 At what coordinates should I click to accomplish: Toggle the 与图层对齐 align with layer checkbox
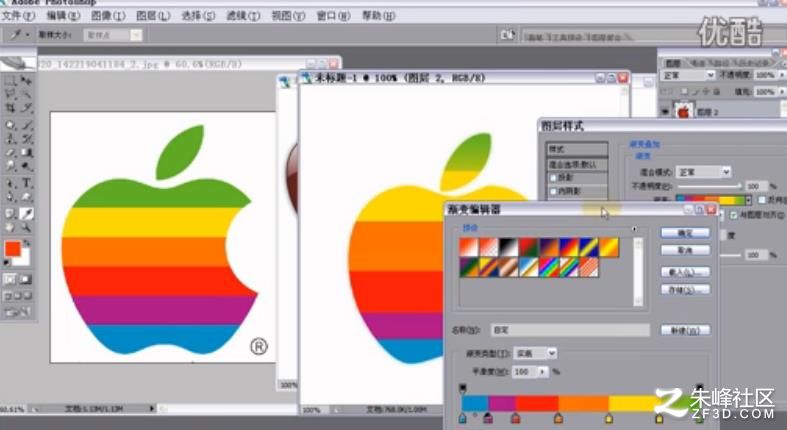coord(734,215)
